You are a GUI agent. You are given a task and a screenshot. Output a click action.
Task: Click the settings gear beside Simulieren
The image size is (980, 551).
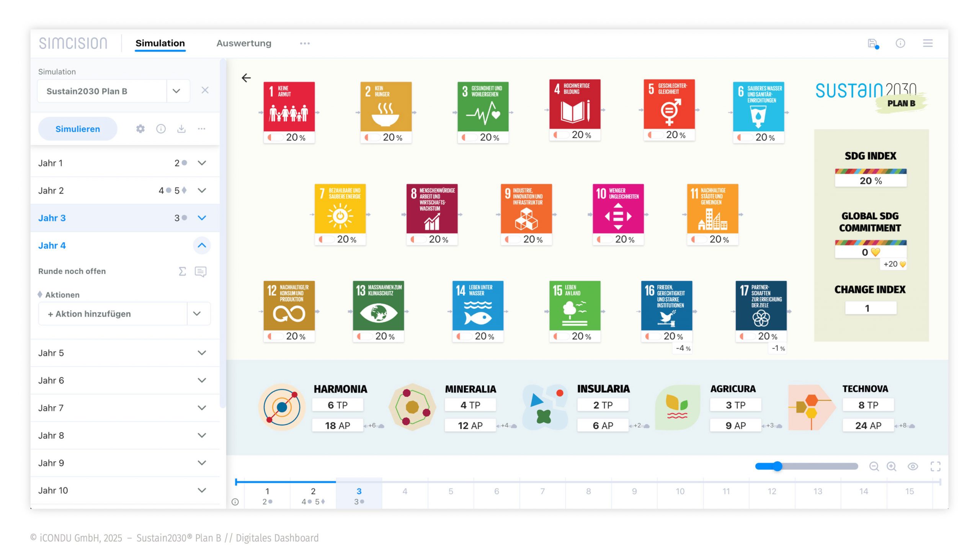pos(140,129)
